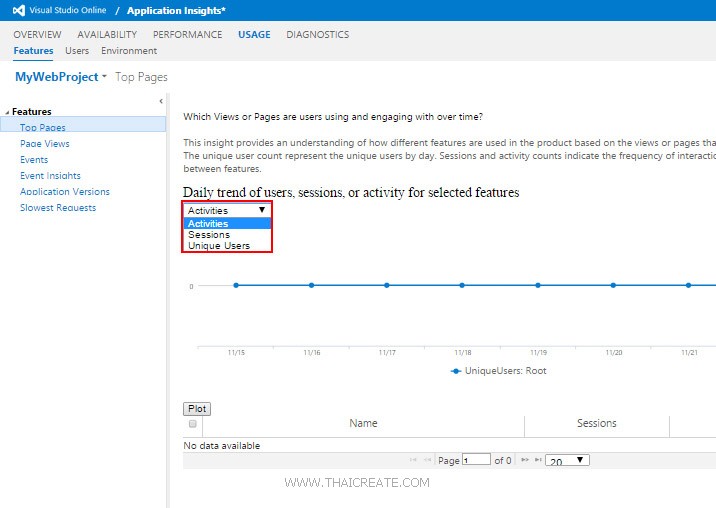Tick the select-all checkbox in table header

(193, 423)
